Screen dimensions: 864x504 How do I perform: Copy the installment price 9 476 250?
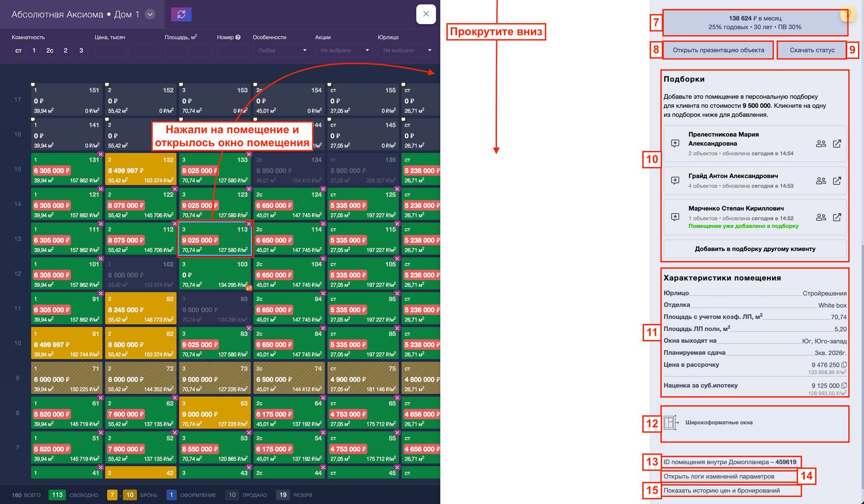pyautogui.click(x=844, y=365)
